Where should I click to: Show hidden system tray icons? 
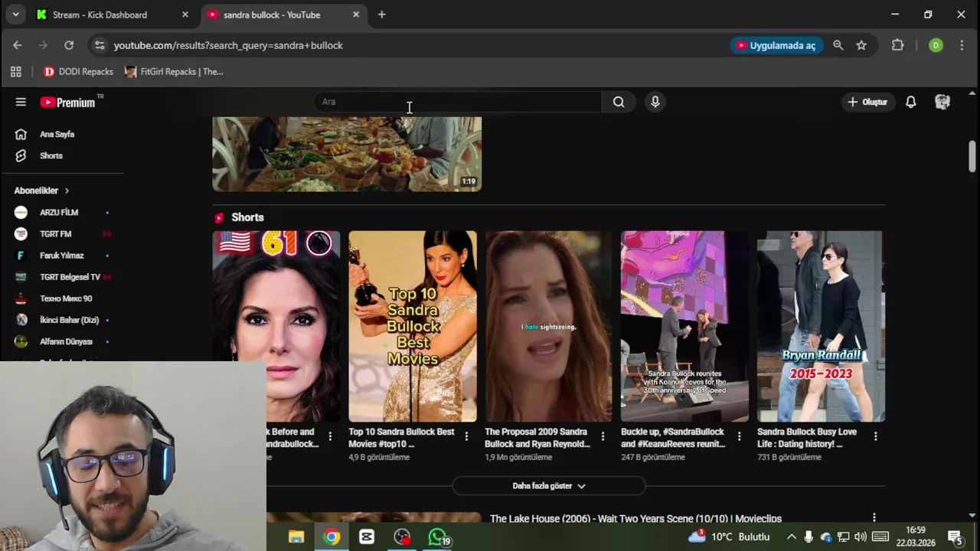(792, 537)
